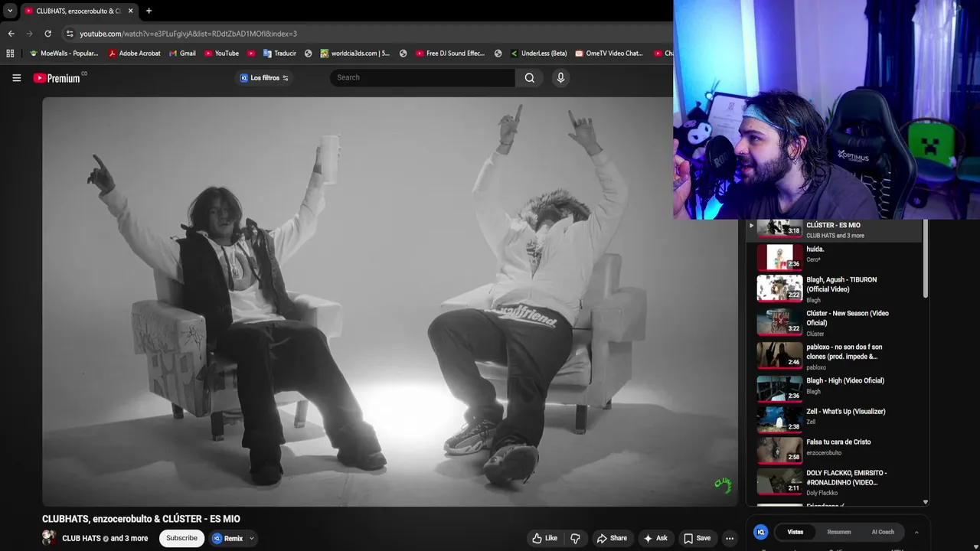The height and width of the screenshot is (551, 980).
Task: Open the three-dots more actions menu
Action: (730, 538)
